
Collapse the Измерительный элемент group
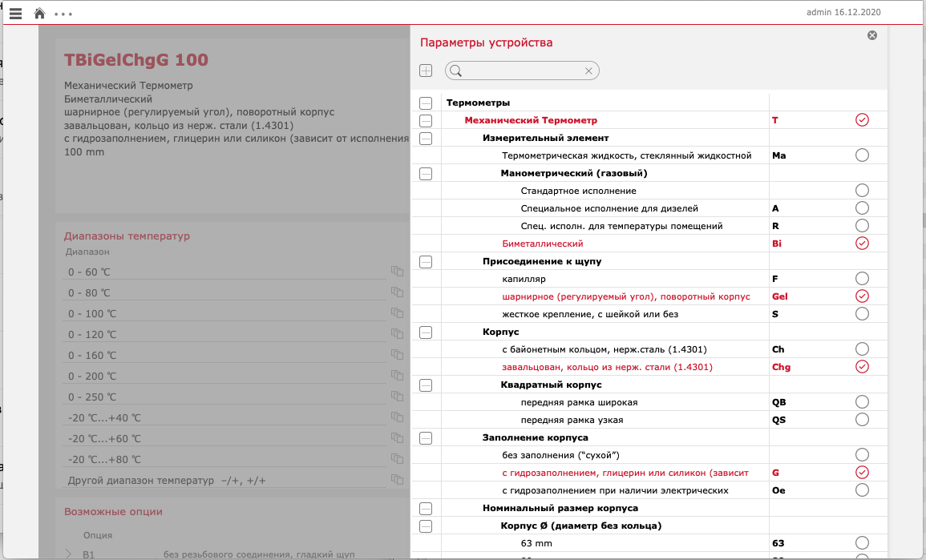coord(426,139)
